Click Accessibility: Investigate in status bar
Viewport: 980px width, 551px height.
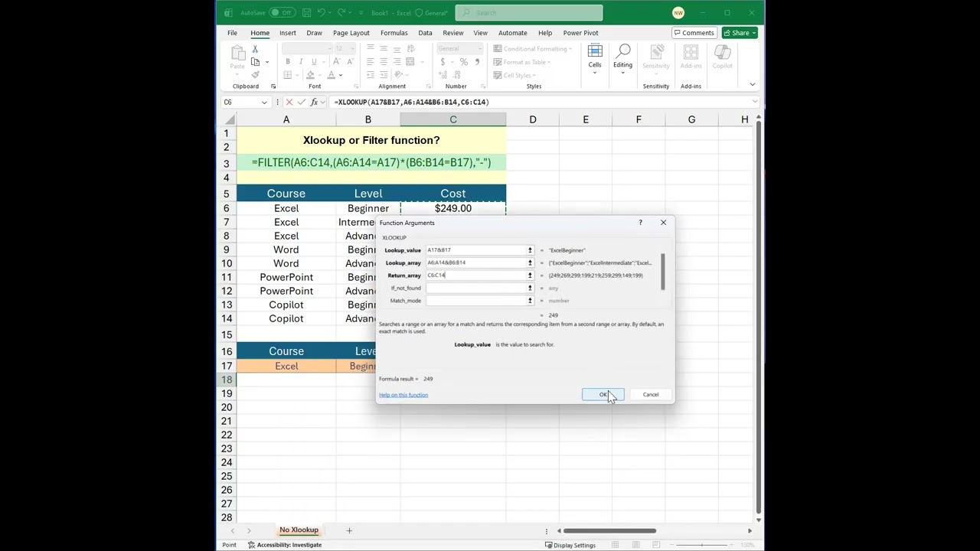285,545
